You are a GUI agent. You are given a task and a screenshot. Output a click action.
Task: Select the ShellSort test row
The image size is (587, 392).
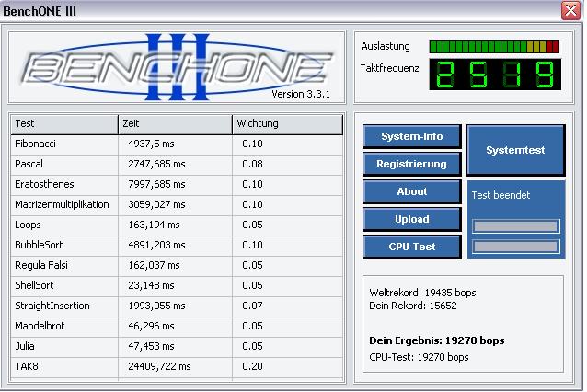177,285
